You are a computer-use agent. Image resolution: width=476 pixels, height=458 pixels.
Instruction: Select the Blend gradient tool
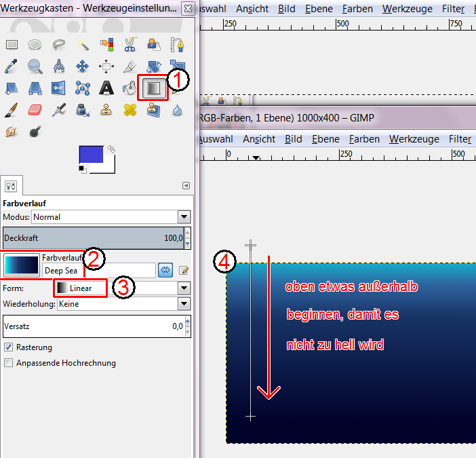154,88
